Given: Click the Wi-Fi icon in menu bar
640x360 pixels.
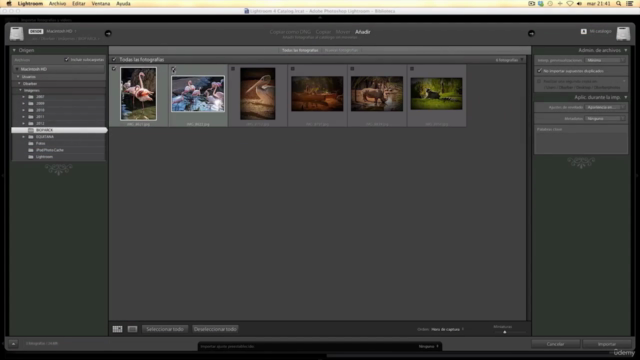Looking at the screenshot, I should (x=569, y=4).
